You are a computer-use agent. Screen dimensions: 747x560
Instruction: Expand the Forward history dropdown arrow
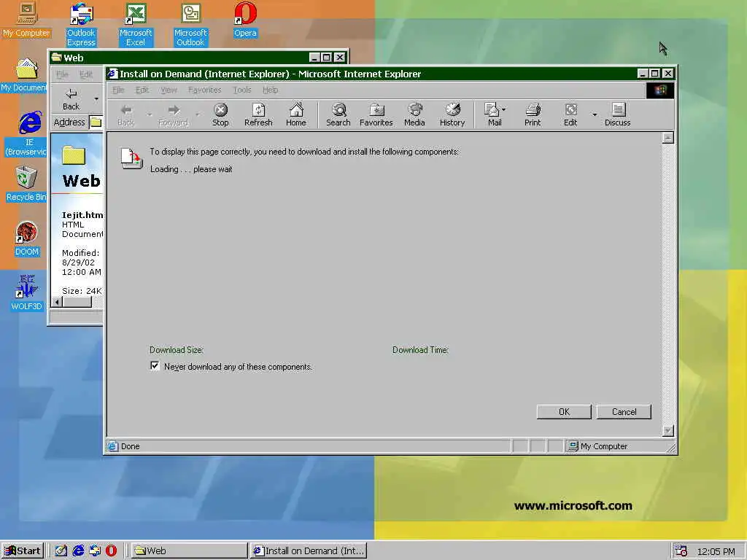197,114
